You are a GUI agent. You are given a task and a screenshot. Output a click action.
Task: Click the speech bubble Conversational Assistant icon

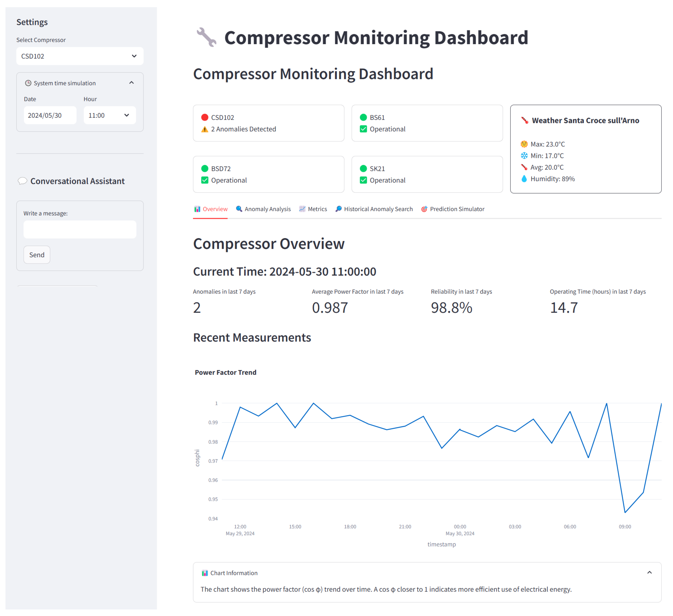coord(22,181)
